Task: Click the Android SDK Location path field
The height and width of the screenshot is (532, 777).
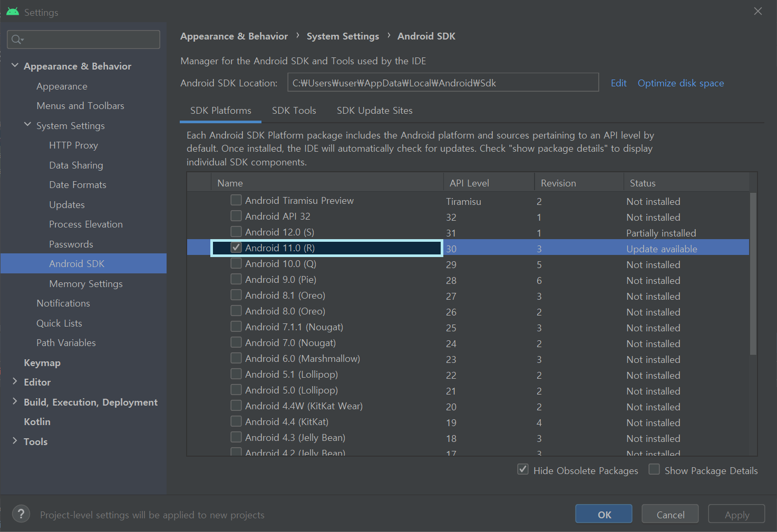Action: pos(443,83)
